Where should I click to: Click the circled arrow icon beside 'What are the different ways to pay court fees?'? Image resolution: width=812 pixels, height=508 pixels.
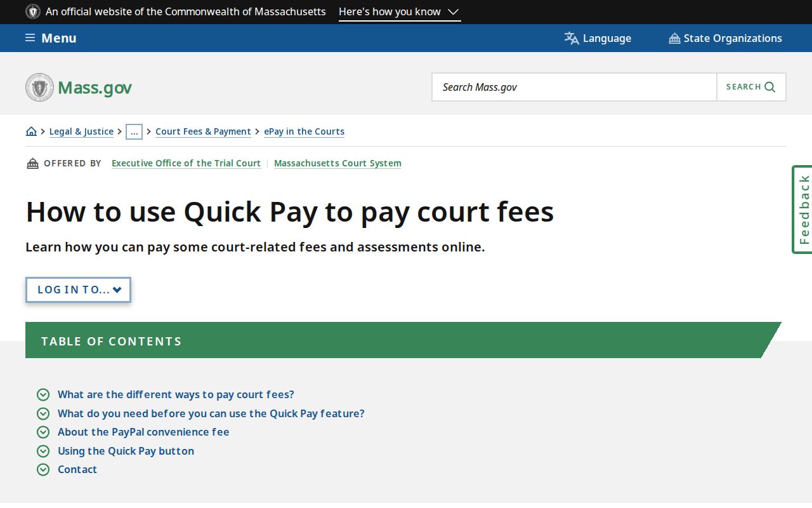click(43, 395)
